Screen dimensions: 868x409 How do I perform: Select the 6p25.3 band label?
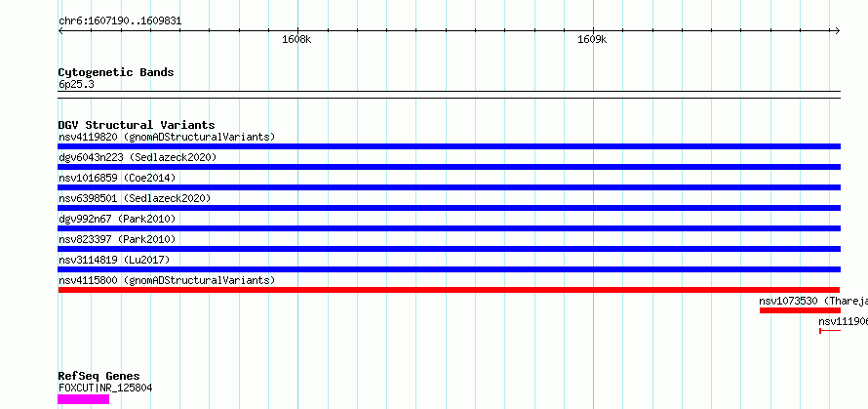pos(76,84)
